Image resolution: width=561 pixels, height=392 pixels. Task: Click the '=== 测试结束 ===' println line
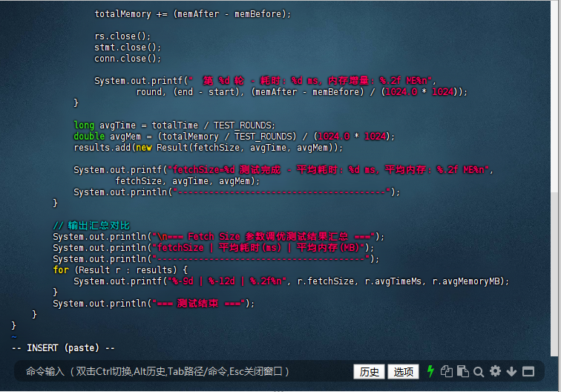154,304
